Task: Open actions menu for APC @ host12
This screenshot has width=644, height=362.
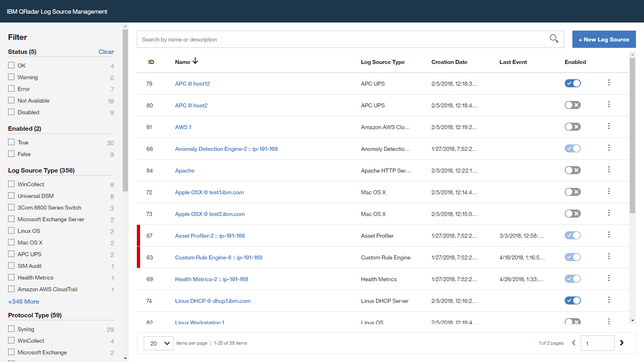Action: (x=609, y=82)
